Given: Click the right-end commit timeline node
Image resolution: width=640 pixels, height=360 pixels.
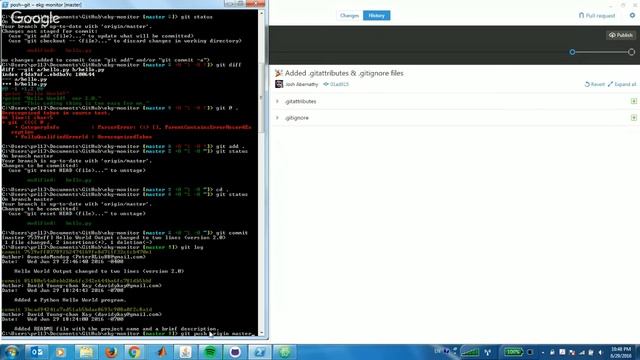Looking at the screenshot, I should 631,52.
